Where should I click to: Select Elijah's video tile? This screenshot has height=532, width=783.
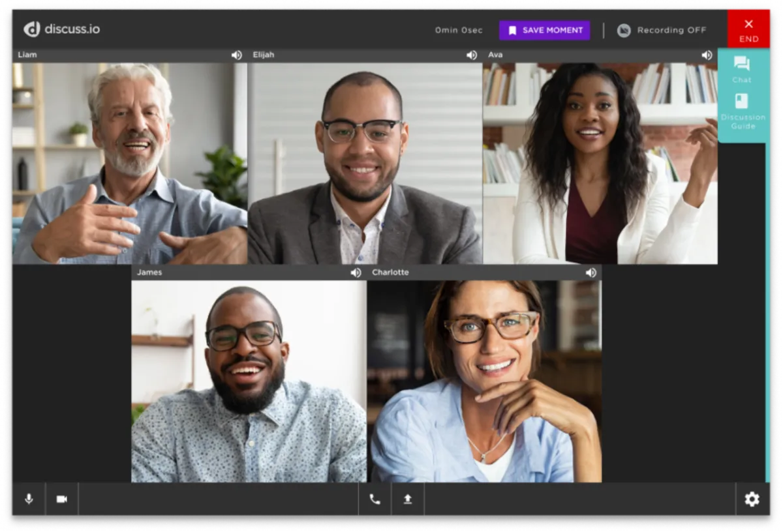click(365, 163)
